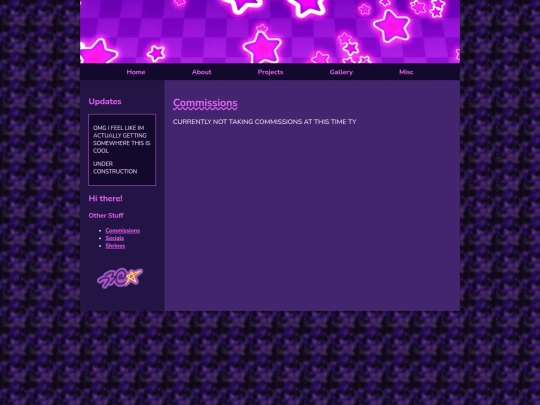The width and height of the screenshot is (540, 405).
Task: Click the Commissions sidebar link
Action: click(123, 231)
